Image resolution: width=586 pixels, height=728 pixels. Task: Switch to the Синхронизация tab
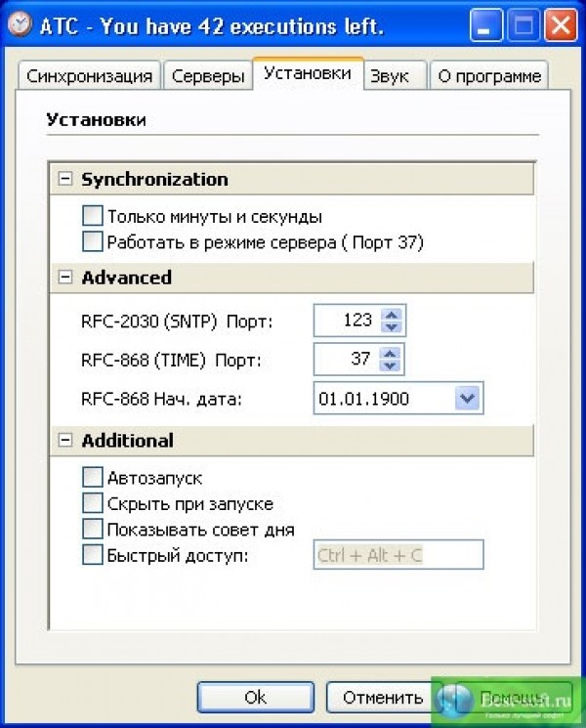(x=89, y=75)
